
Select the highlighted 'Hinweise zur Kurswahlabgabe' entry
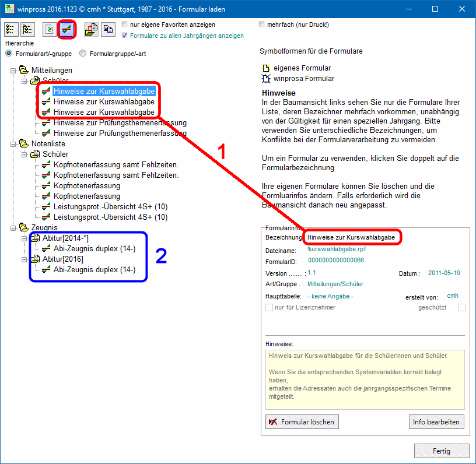click(x=104, y=91)
